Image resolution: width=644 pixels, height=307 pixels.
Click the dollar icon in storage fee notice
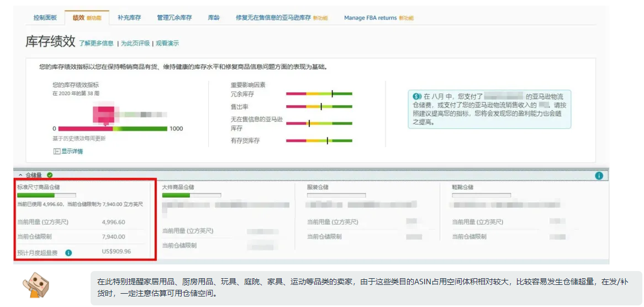coord(418,96)
